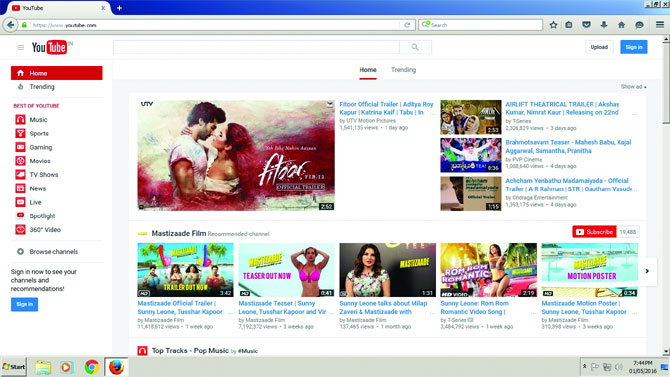Click the Firefox taskbar icon
670x377 pixels.
click(x=116, y=367)
